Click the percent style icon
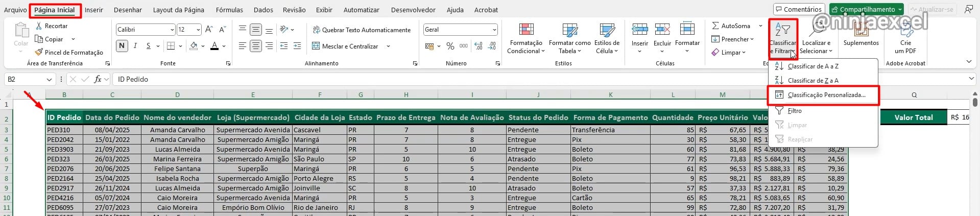The width and height of the screenshot is (980, 216). click(x=450, y=46)
